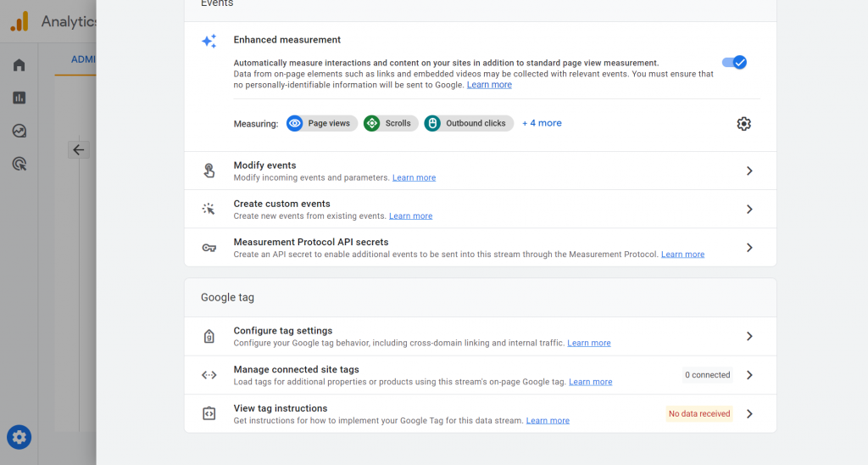Open the Advertising icon in sidebar
The width and height of the screenshot is (868, 465).
point(19,164)
